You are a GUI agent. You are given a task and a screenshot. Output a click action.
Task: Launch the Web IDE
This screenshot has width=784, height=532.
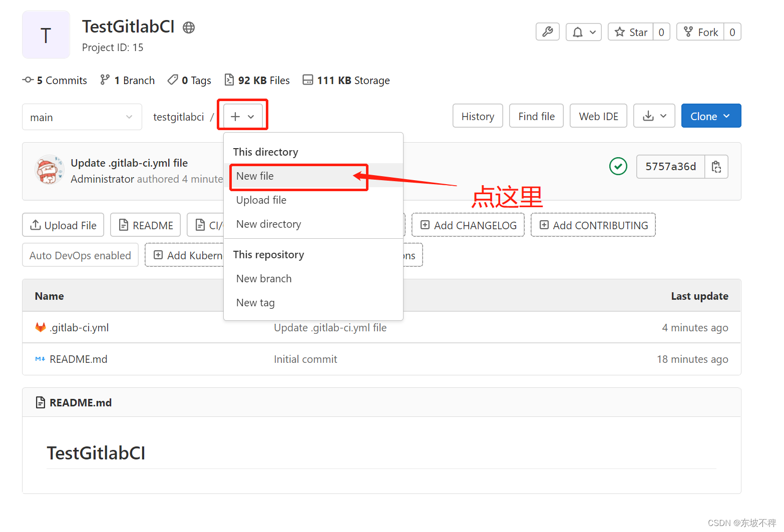(x=598, y=116)
